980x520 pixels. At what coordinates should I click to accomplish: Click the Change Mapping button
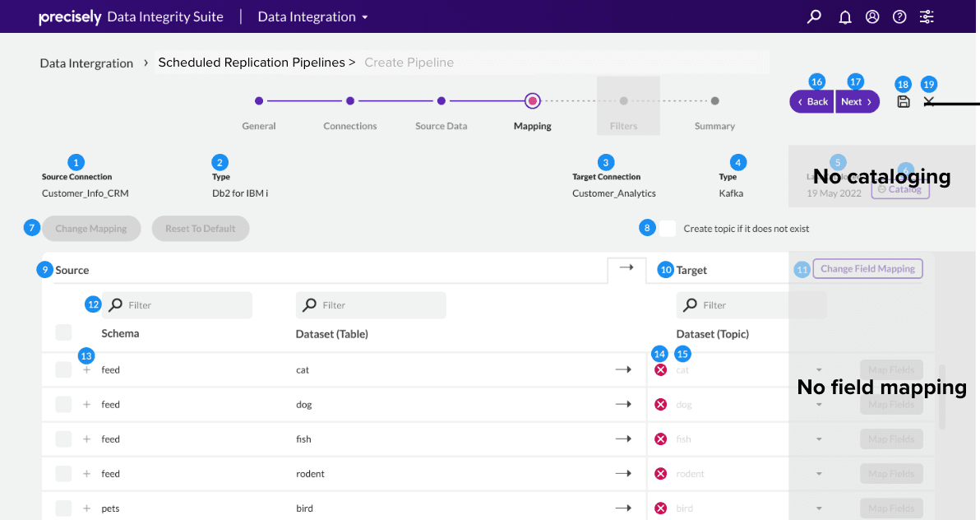pyautogui.click(x=91, y=229)
